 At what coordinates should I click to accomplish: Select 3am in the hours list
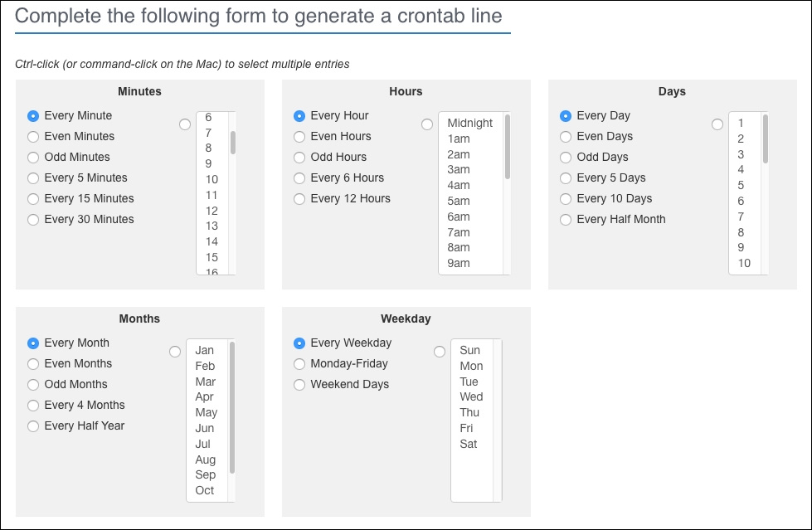(459, 169)
